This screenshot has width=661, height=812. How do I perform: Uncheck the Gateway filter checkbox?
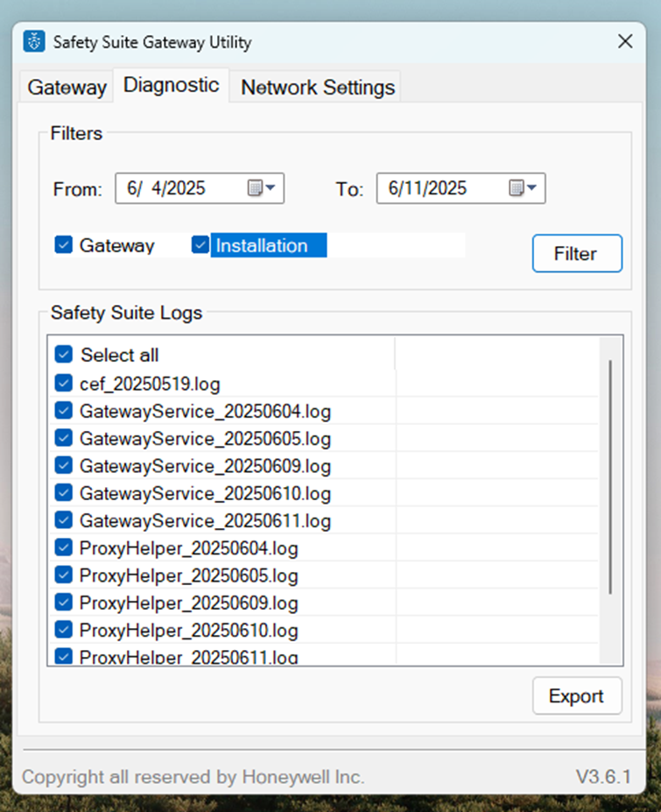[x=64, y=244]
